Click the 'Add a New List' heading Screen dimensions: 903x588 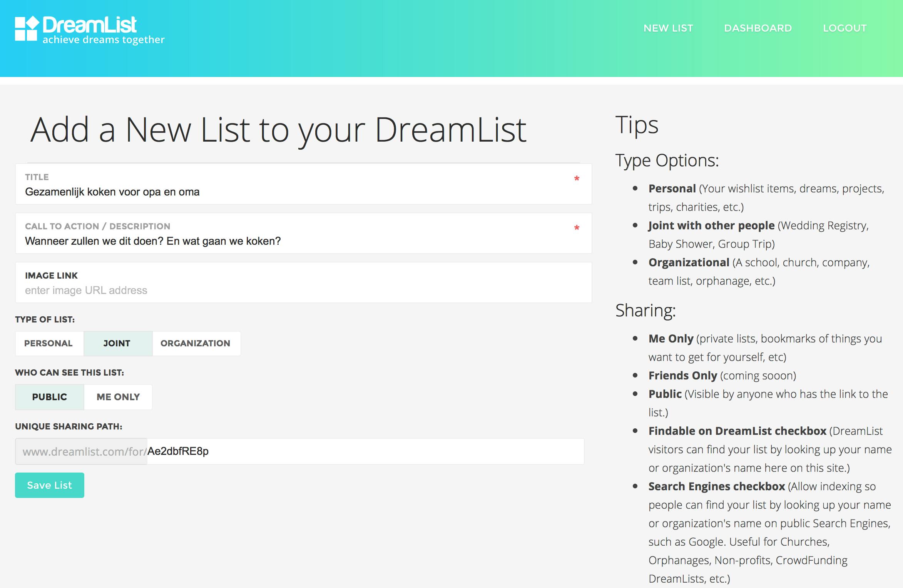tap(278, 130)
